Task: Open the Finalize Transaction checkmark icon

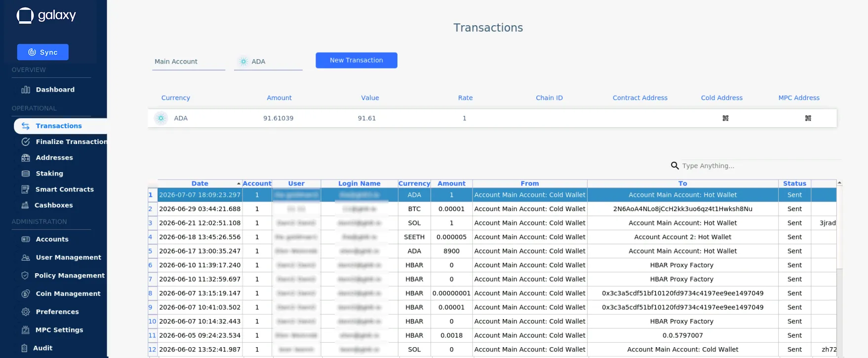Action: pos(26,142)
